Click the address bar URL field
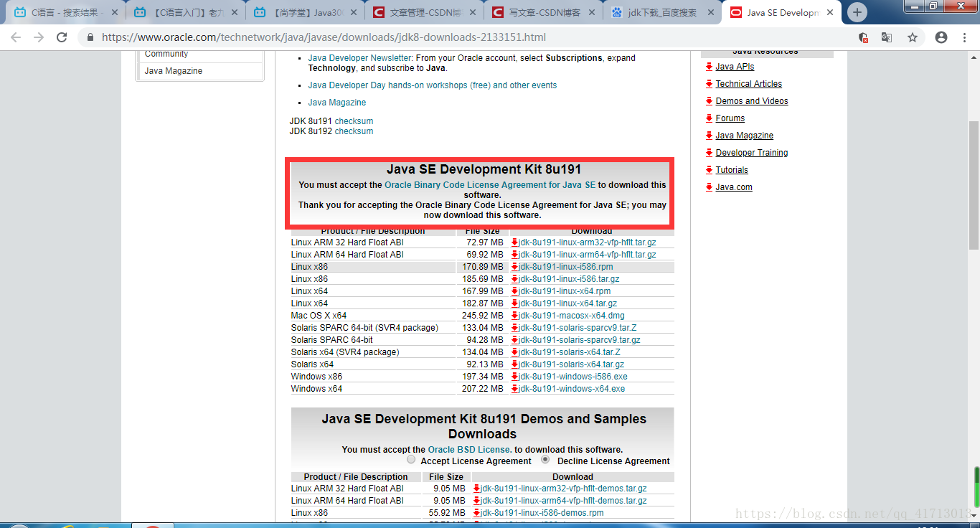 pos(466,37)
